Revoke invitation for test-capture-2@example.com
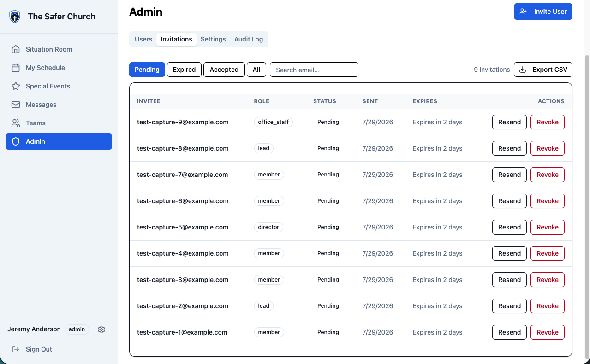This screenshot has height=364, width=590. [x=548, y=306]
